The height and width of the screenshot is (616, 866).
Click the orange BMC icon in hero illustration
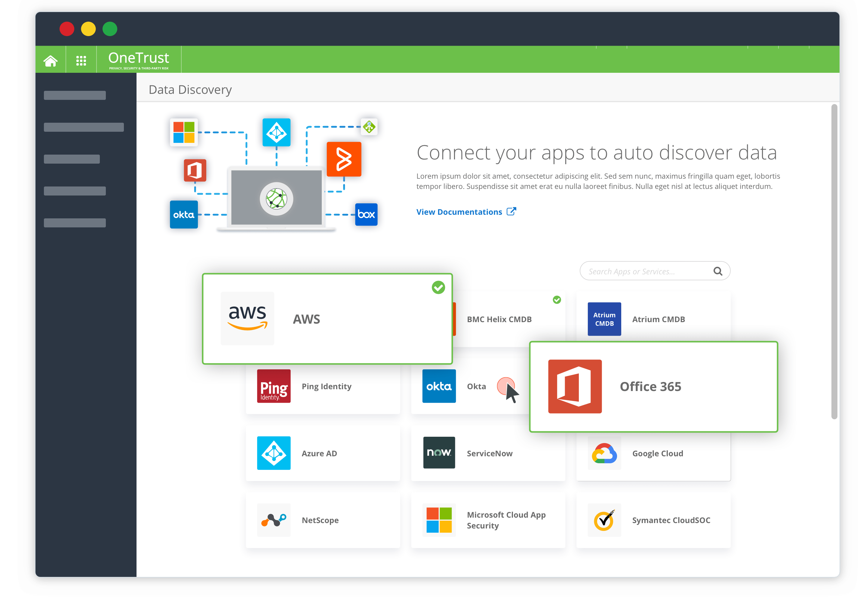[x=343, y=159]
